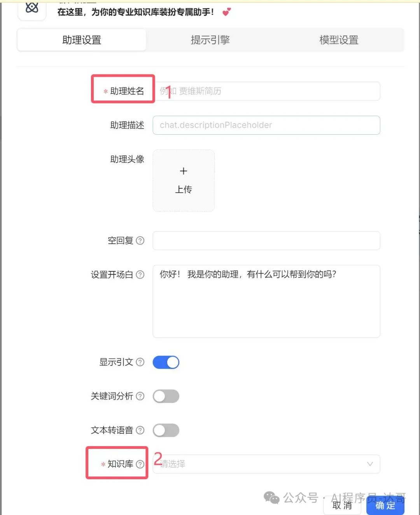
Task: Click the question mark beside 知识库
Action: click(x=140, y=464)
